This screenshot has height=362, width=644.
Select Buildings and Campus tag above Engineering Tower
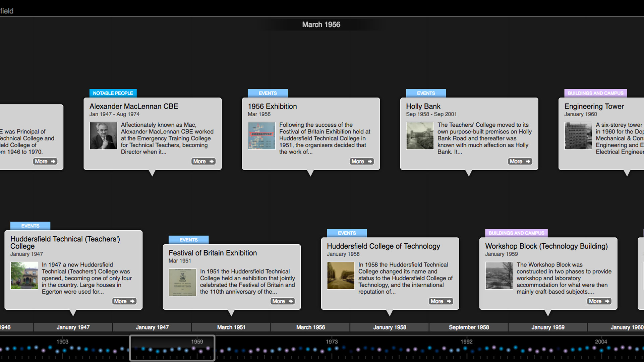tap(595, 93)
